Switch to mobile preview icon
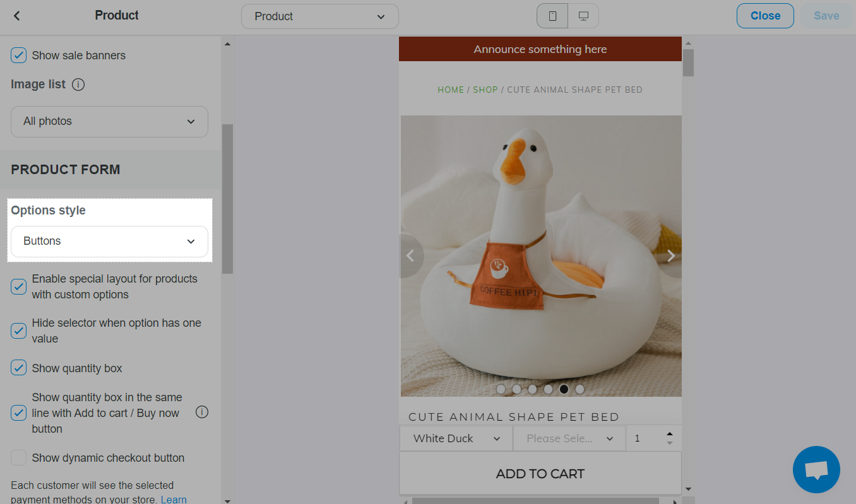Image resolution: width=856 pixels, height=504 pixels. (x=552, y=16)
